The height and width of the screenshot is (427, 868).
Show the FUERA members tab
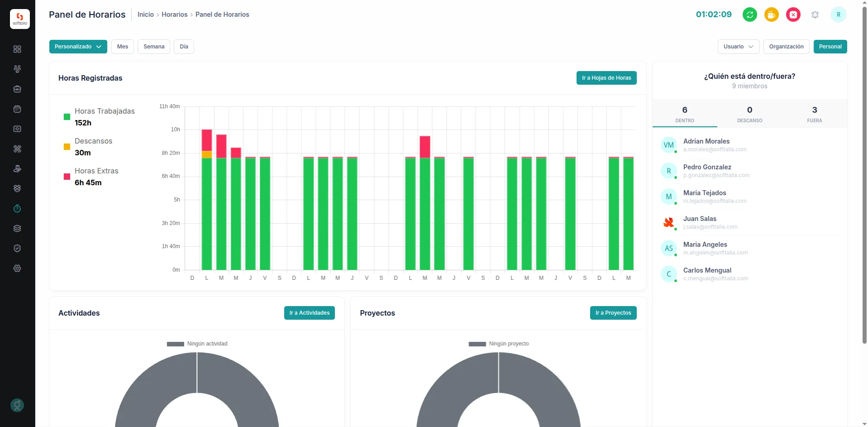click(x=815, y=114)
